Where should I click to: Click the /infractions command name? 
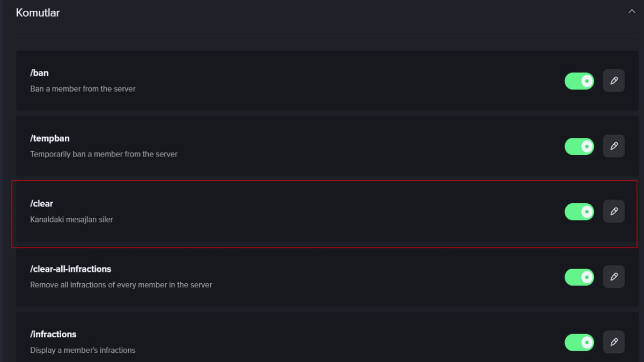tap(53, 334)
